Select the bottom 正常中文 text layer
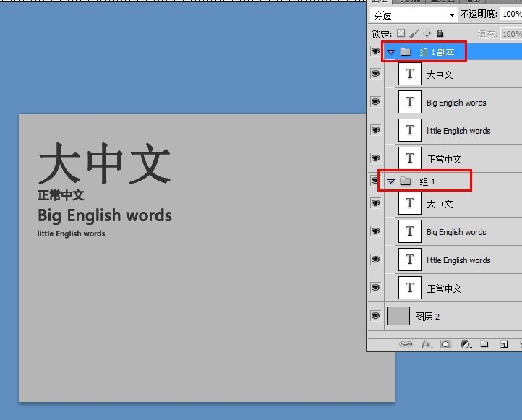The height and width of the screenshot is (420, 522). [453, 288]
